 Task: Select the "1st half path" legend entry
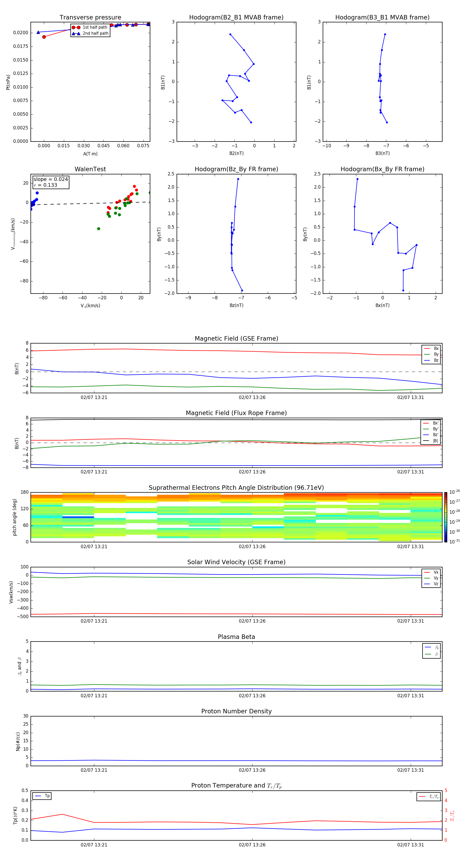[90, 27]
